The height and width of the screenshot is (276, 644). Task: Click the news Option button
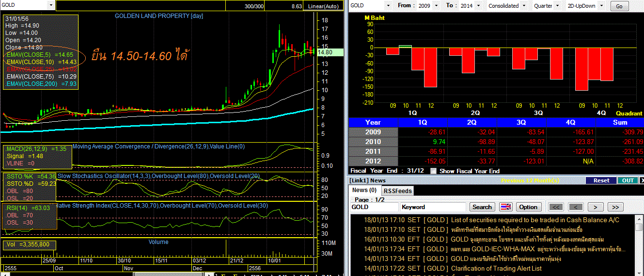(528, 207)
